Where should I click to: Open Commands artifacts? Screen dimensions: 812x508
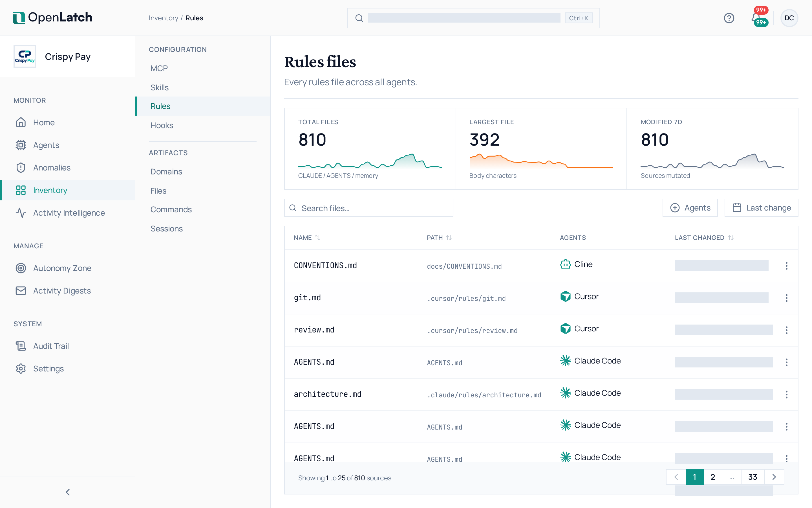[203, 209]
